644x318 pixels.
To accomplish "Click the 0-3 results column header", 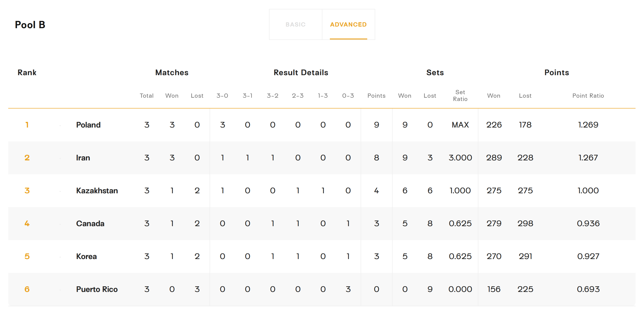I will click(348, 96).
